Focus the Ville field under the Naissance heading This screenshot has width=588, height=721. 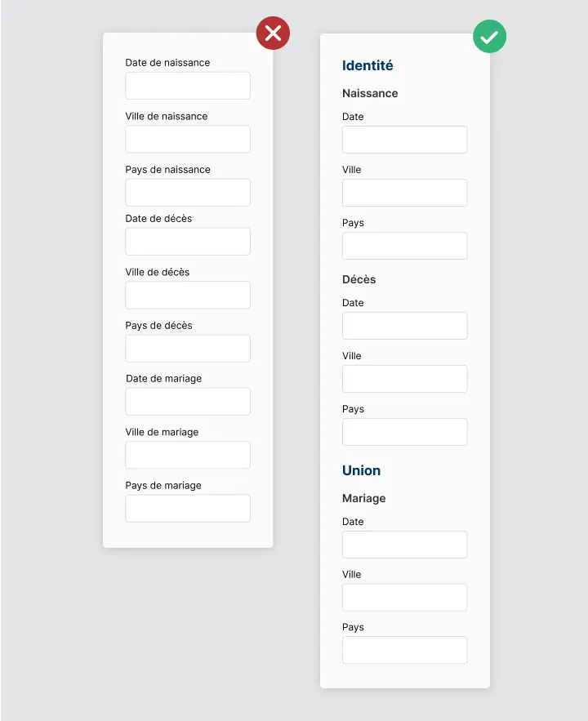click(x=404, y=193)
